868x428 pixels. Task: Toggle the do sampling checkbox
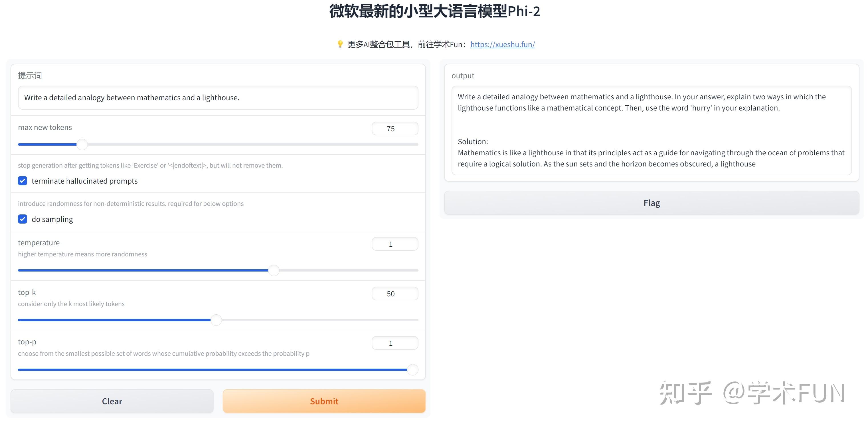coord(23,219)
